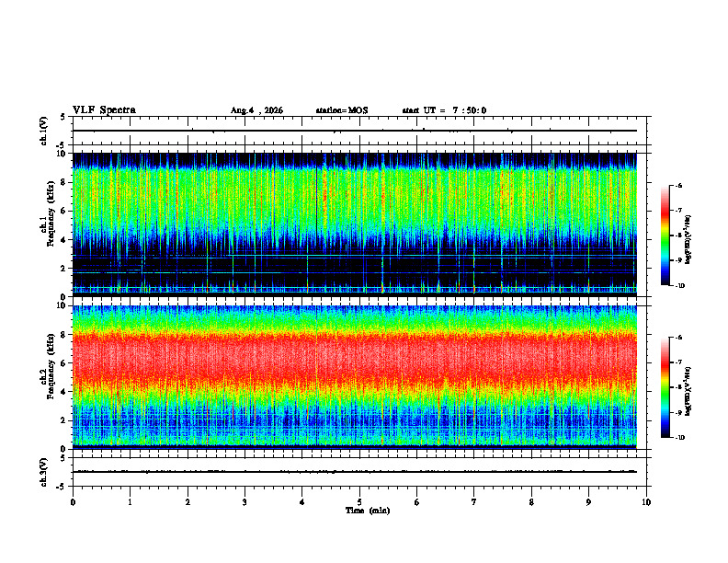Screen dimensions: 728x563
Task: Click the -6 value on ch.2 color bar
Action: (678, 338)
